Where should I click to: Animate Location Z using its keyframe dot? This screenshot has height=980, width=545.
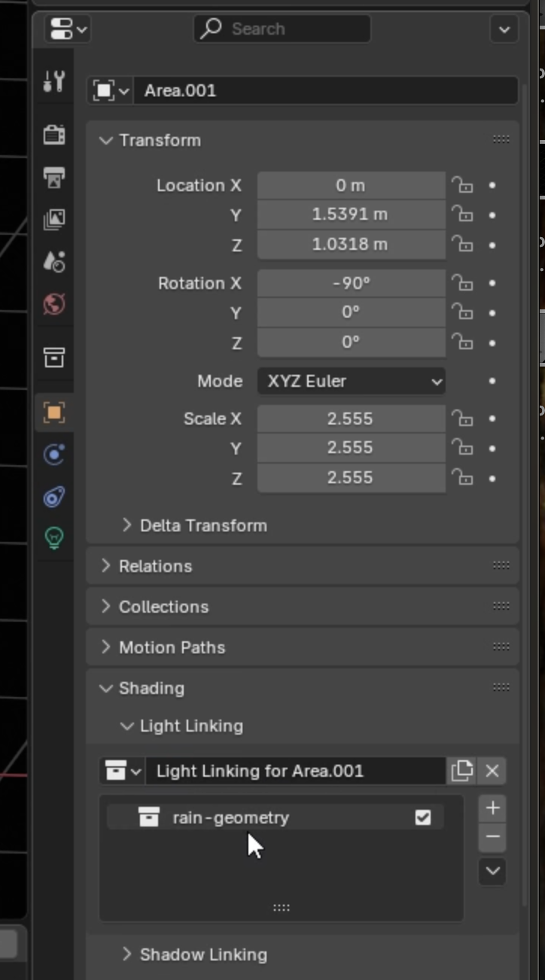492,245
